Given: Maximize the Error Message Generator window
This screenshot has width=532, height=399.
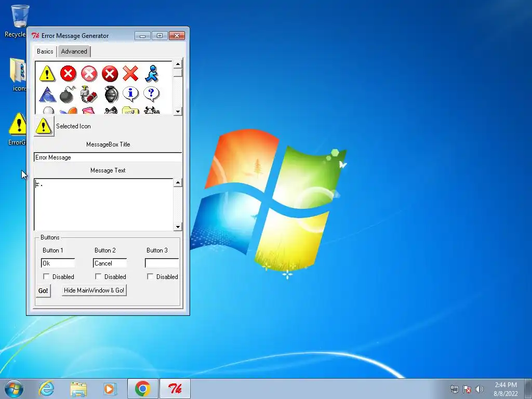Looking at the screenshot, I should pyautogui.click(x=159, y=36).
